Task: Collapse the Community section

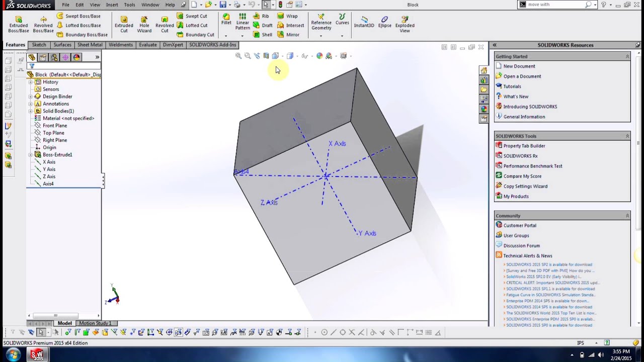Action: 627,216
